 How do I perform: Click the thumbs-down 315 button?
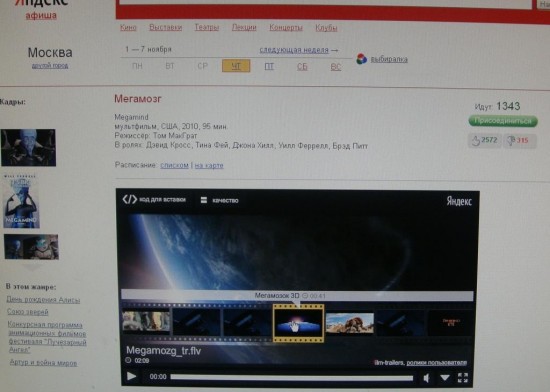pyautogui.click(x=519, y=141)
